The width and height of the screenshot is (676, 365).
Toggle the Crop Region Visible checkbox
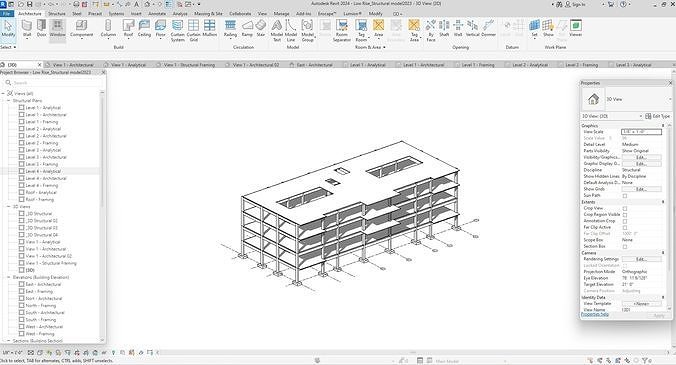pos(625,215)
